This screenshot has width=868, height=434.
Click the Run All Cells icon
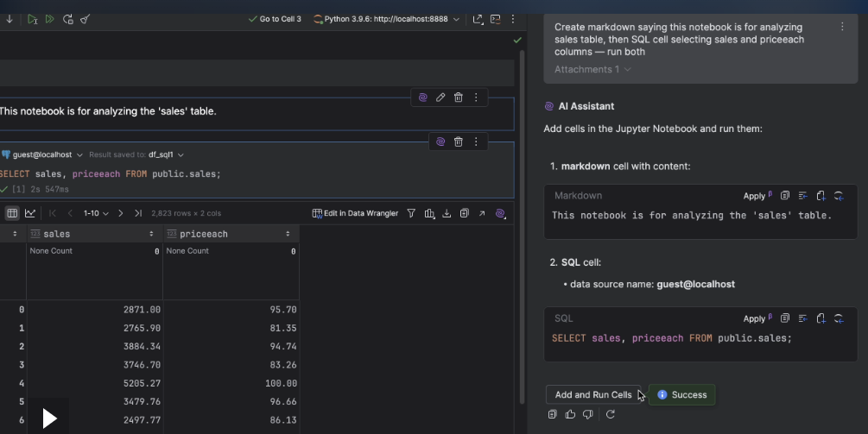point(50,19)
